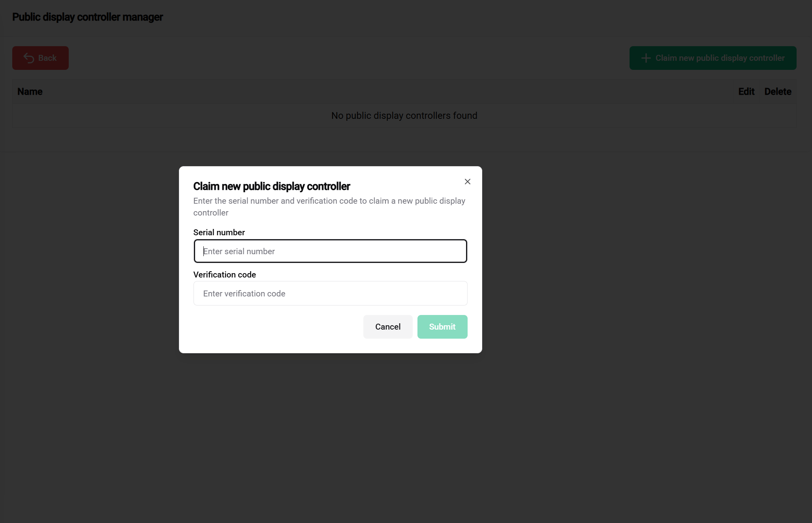Click the Delete column header
Viewport: 812px width, 523px height.
click(777, 92)
